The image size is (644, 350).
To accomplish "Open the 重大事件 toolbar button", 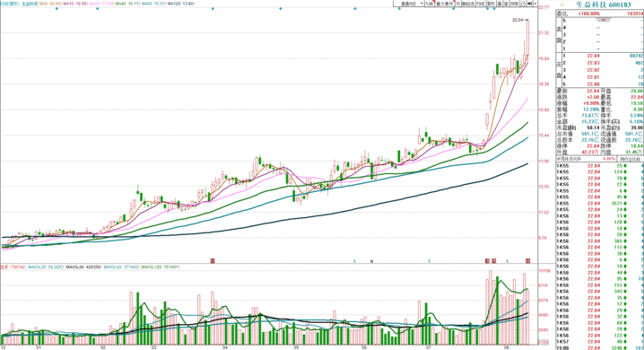I will 445,4.
